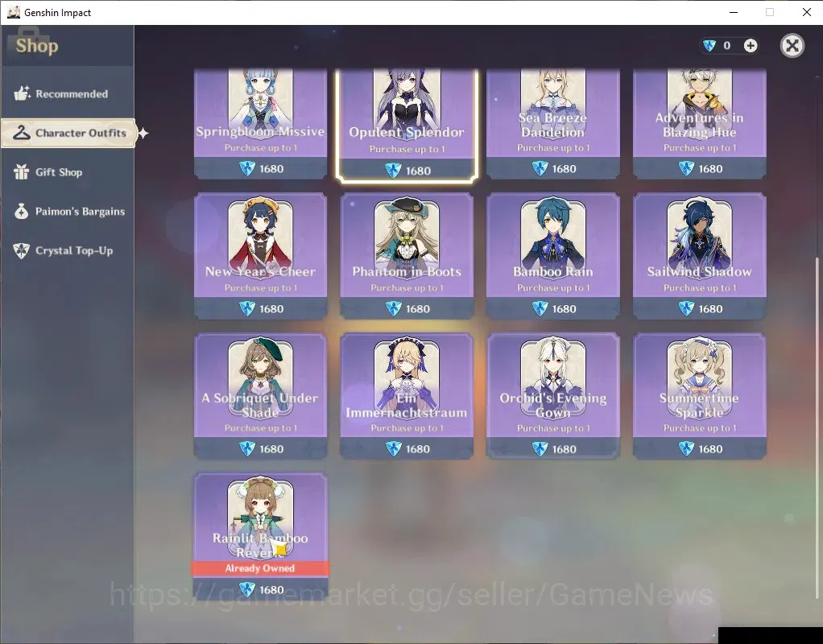Click the 1680 price under Orchid's Evening Gown
This screenshot has height=644, width=823.
pyautogui.click(x=554, y=448)
